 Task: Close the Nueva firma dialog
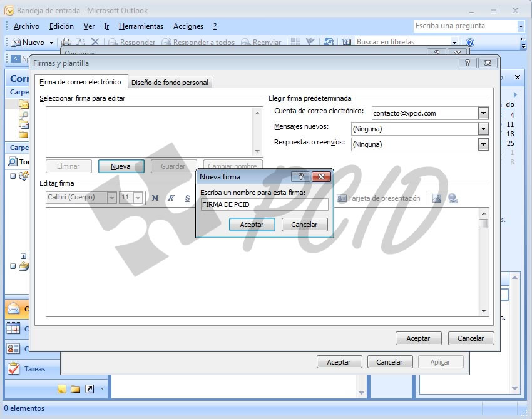point(321,176)
